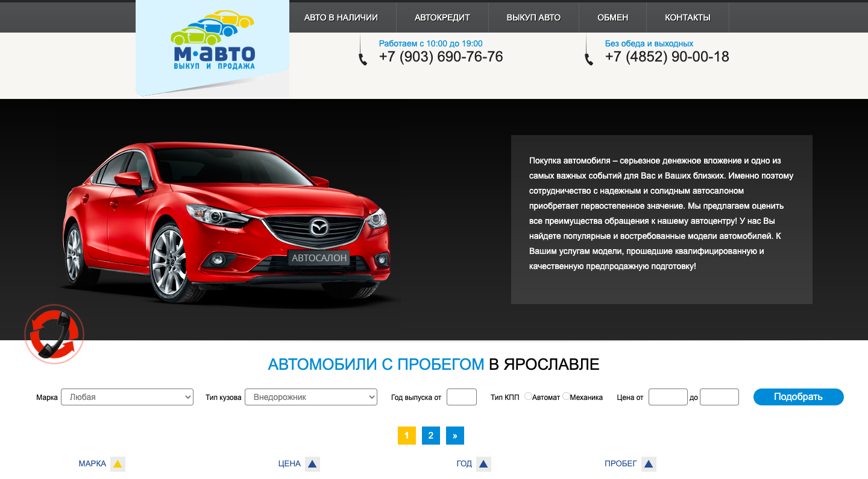Select Автомат transmission radio button
The height and width of the screenshot is (479, 868).
(x=528, y=396)
